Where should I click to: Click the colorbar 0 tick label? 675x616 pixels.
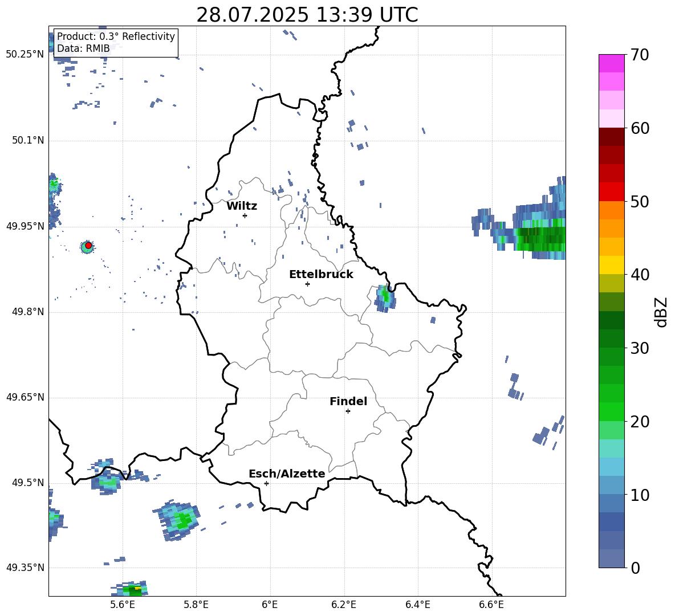pos(636,568)
